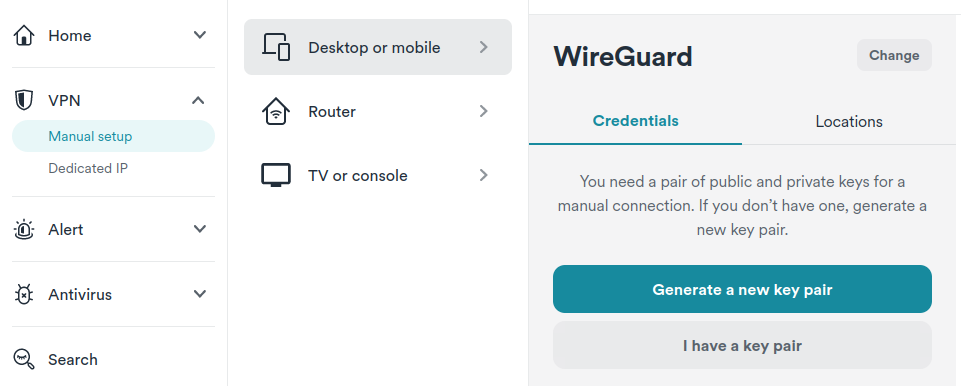Viewport: 961px width, 386px height.
Task: Open Router arrow chevron
Action: click(x=484, y=111)
